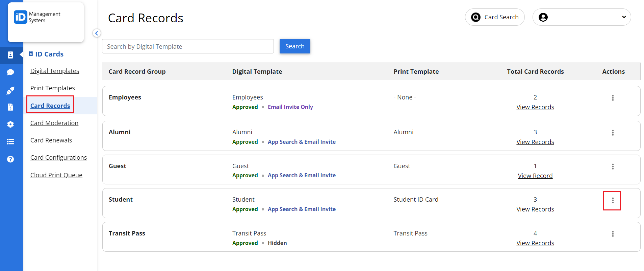Viewport: 644px width, 271px height.
Task: Open Card Renewals in the side menu
Action: point(51,140)
